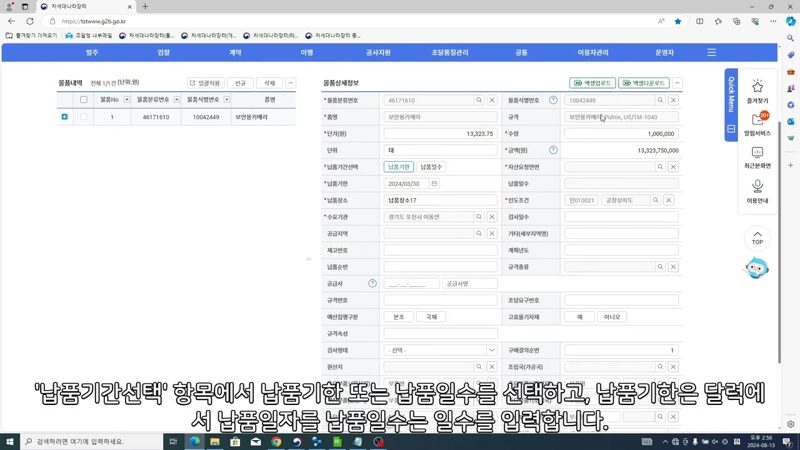Click the 수량 input field
Image resolution: width=800 pixels, height=450 pixels.
tap(621, 134)
